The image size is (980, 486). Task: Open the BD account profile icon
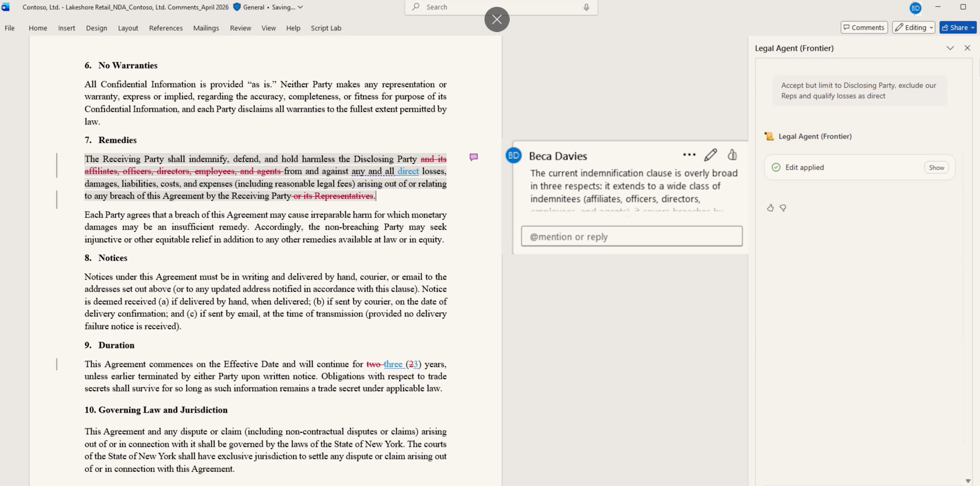pyautogui.click(x=915, y=8)
